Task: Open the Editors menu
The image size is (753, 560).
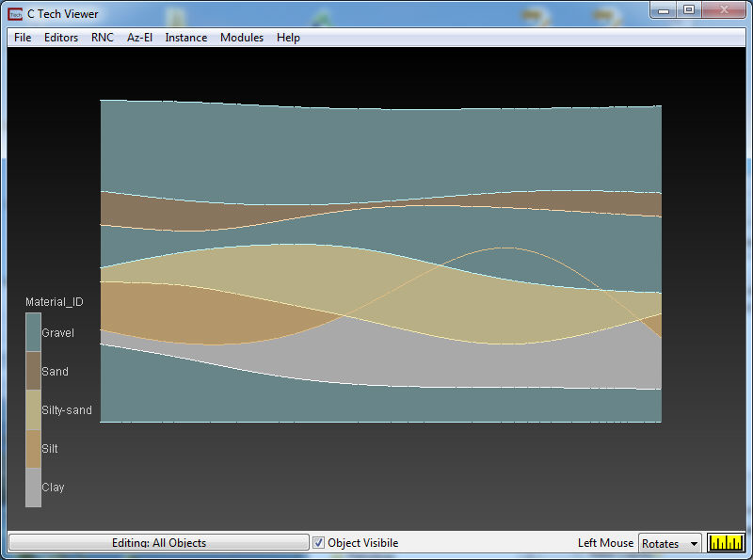Action: [61, 38]
